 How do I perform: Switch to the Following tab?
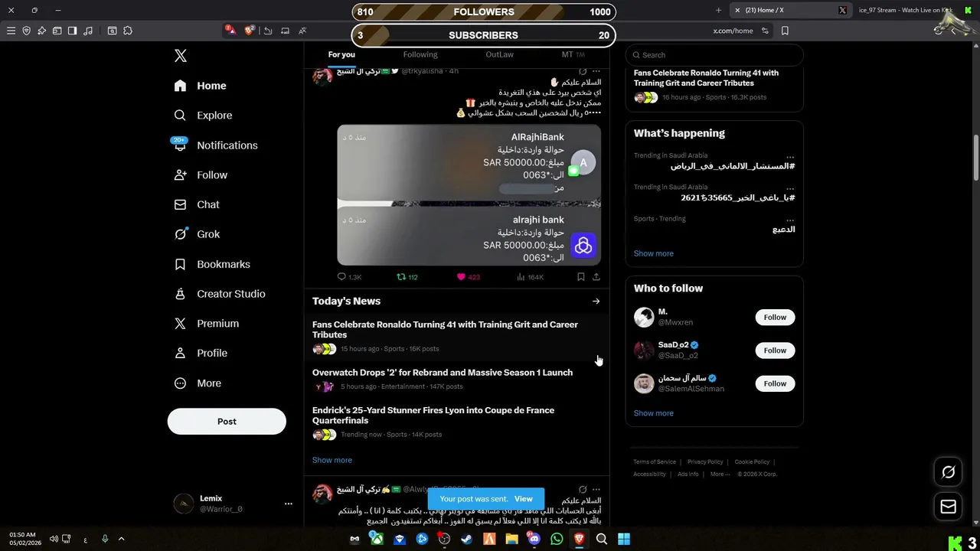420,54
